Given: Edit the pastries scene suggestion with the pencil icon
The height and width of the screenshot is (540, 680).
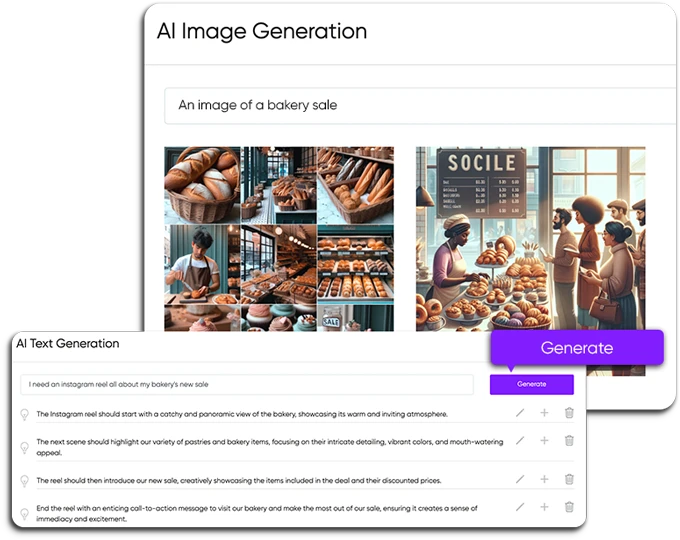Looking at the screenshot, I should pos(520,441).
